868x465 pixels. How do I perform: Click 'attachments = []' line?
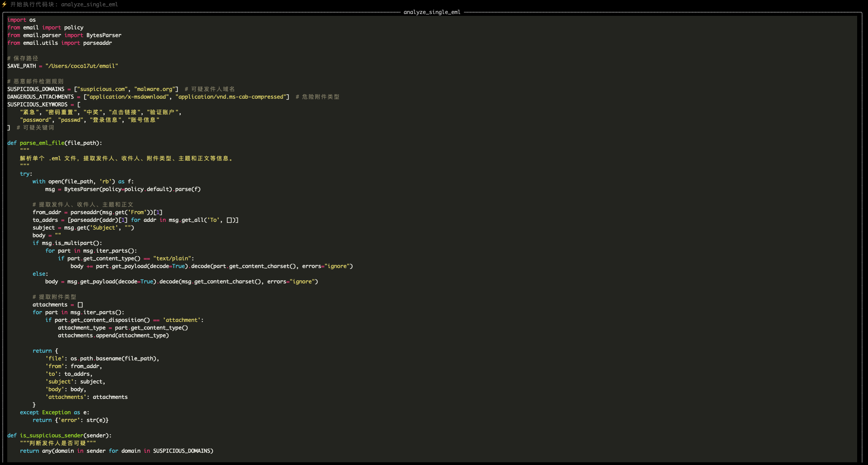[58, 305]
